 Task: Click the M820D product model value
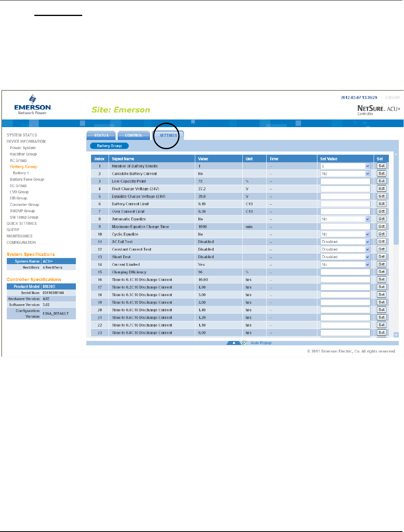(x=49, y=287)
